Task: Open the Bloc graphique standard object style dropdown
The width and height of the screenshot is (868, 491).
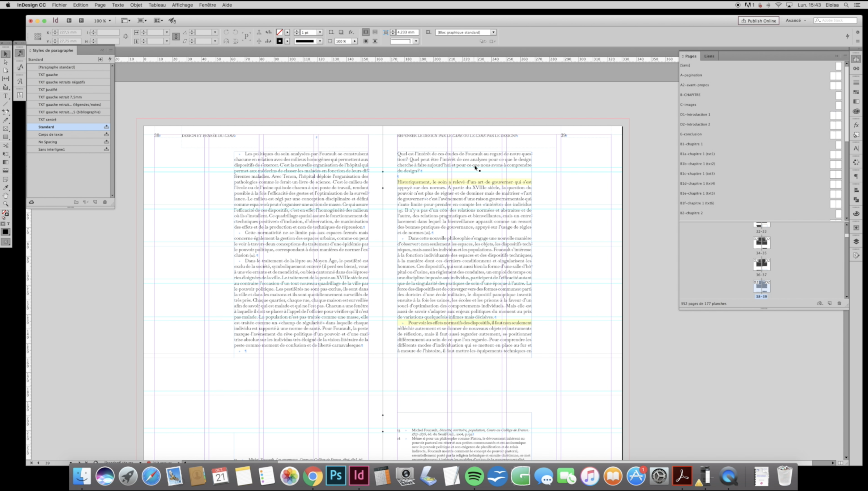Action: coord(493,33)
